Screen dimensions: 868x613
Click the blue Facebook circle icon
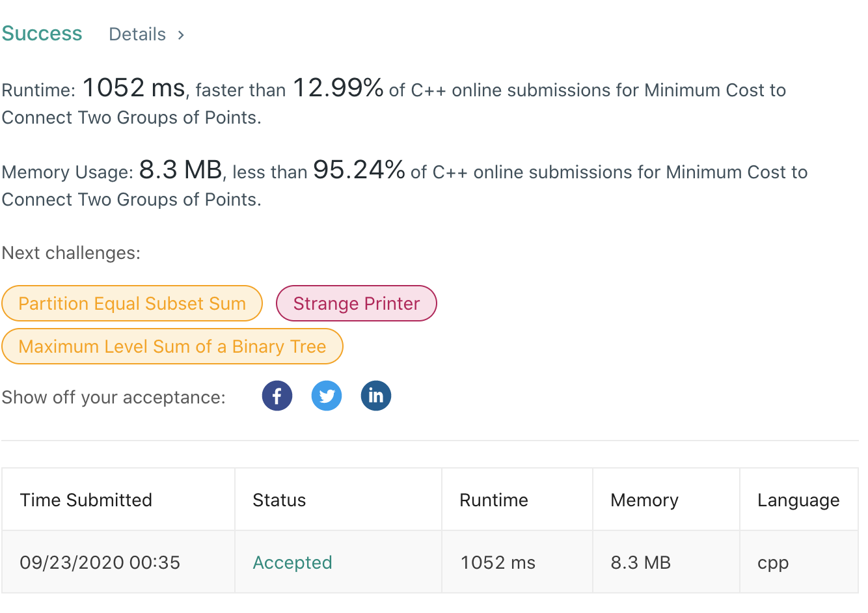[x=277, y=395]
